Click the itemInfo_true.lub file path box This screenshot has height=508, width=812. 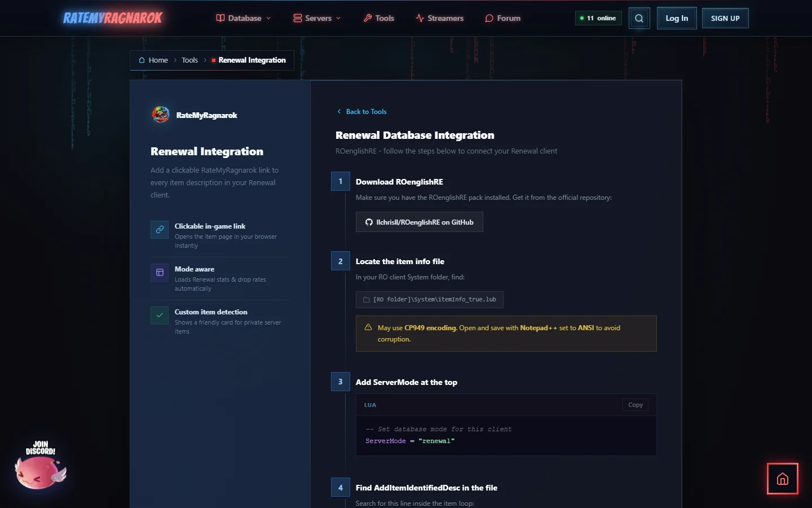(430, 300)
